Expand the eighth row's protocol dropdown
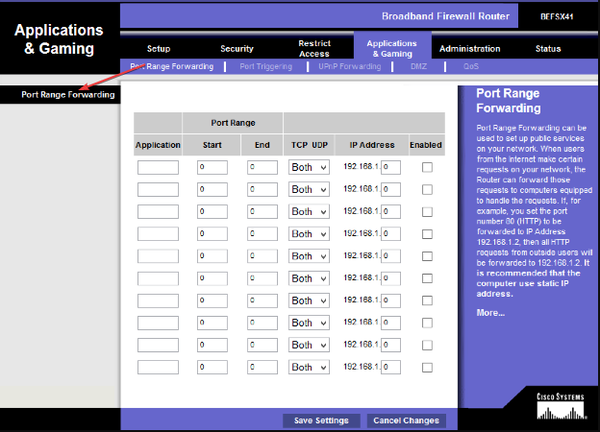Viewport: 600px width, 432px height. (309, 323)
